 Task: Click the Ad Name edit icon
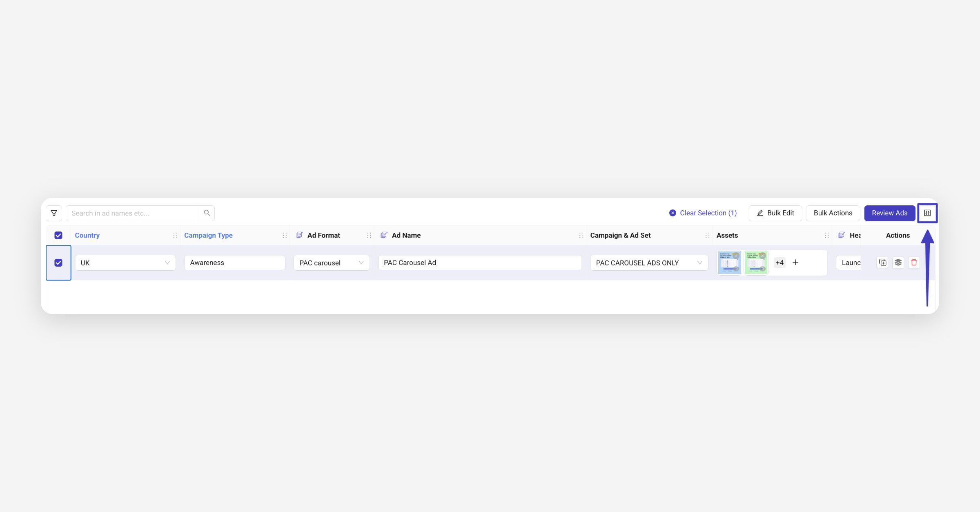coord(384,235)
